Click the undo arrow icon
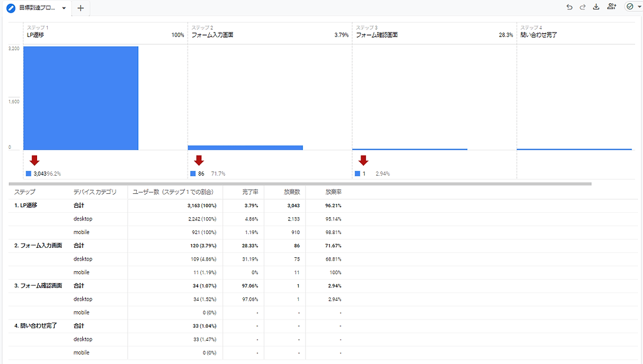 coord(569,7)
